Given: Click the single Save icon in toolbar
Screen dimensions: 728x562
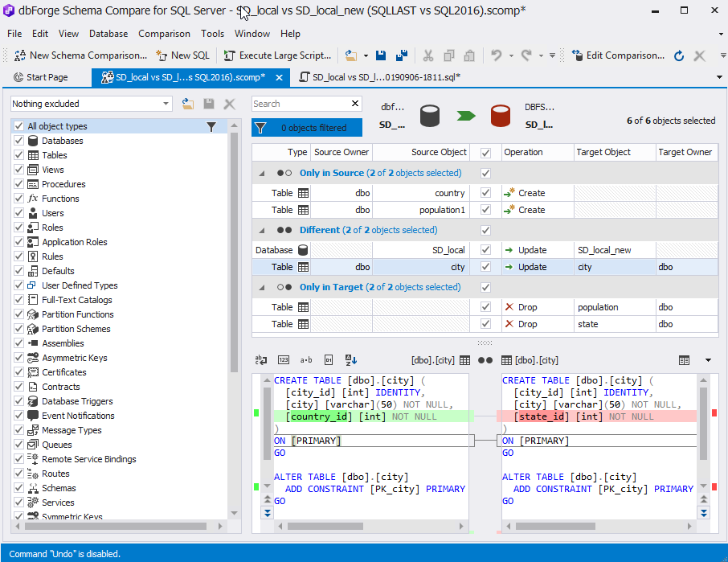Looking at the screenshot, I should pos(381,55).
